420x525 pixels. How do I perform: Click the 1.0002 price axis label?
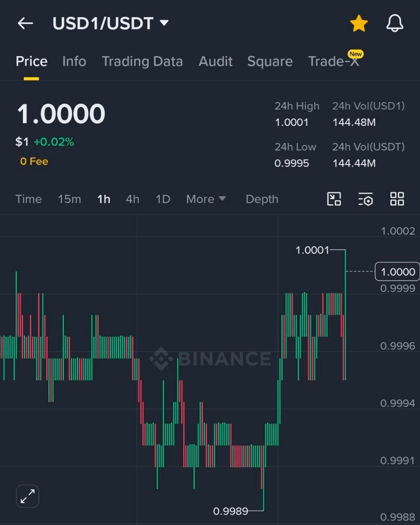click(398, 231)
